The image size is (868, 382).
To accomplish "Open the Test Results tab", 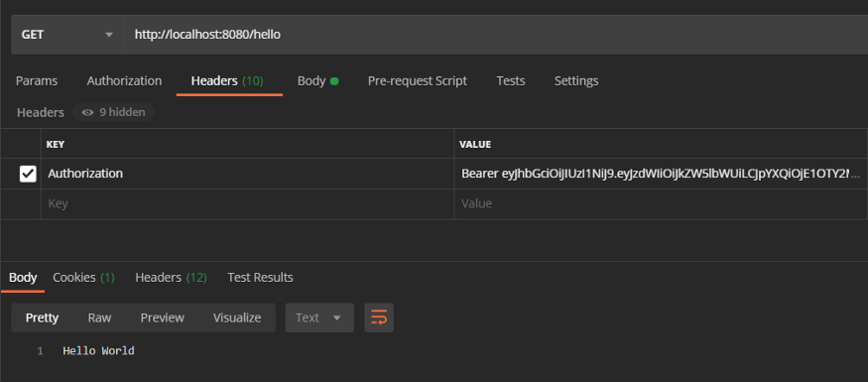I will pyautogui.click(x=260, y=278).
